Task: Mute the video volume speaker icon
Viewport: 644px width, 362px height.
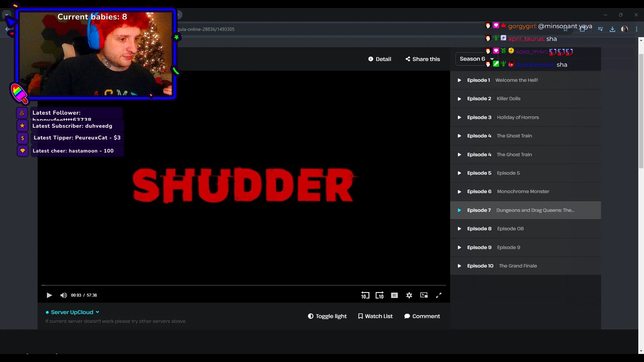Action: (63, 295)
